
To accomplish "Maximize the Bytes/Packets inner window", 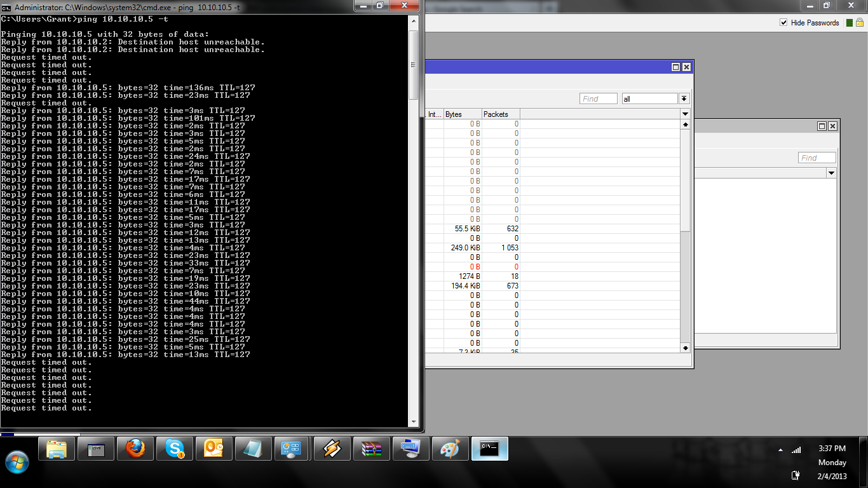I will pos(676,67).
